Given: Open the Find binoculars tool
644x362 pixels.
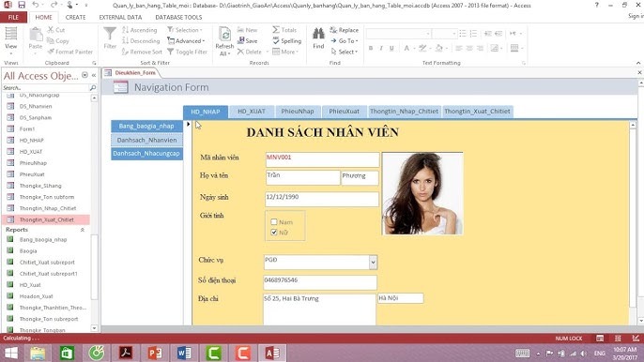Looking at the screenshot, I should point(318,38).
